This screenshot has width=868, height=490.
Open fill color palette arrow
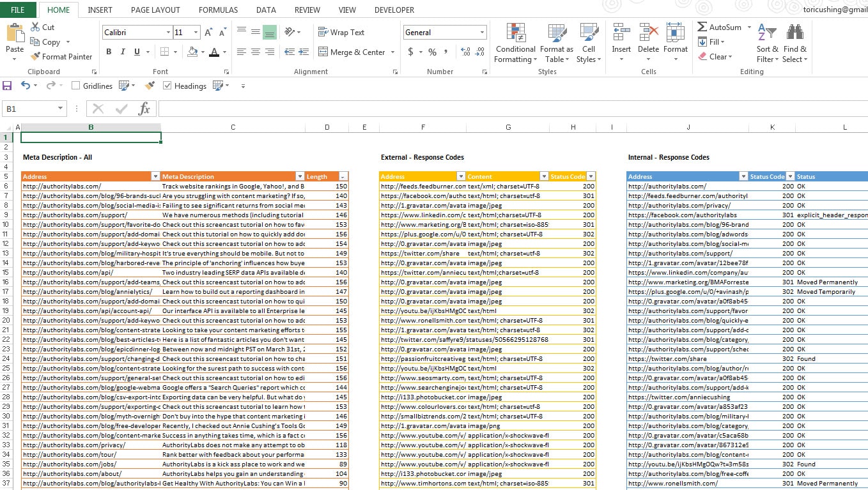[203, 52]
